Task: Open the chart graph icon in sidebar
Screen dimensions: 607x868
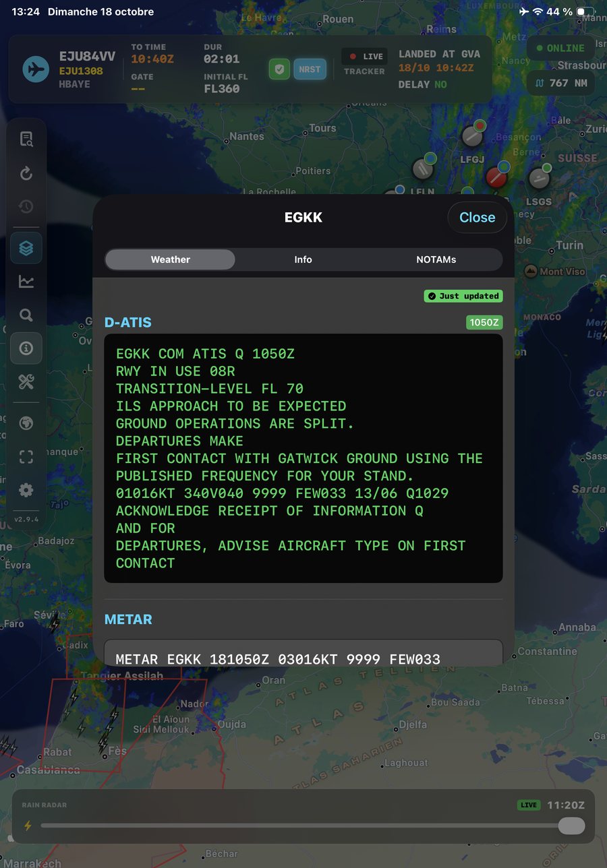Action: click(26, 281)
